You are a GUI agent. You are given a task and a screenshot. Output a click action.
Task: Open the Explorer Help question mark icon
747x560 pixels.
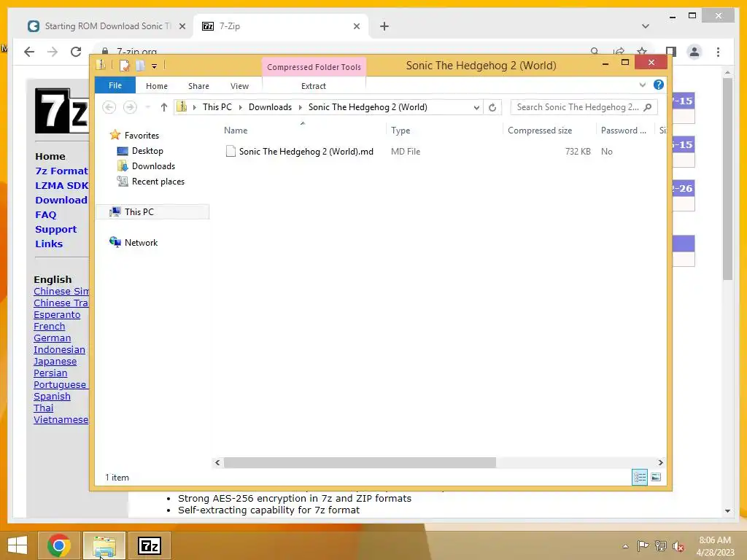(x=659, y=85)
